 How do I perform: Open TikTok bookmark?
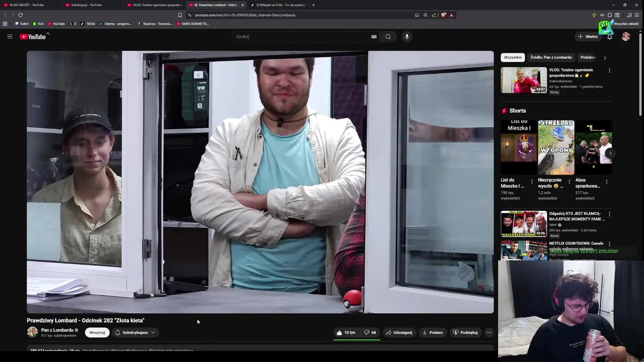[88, 24]
